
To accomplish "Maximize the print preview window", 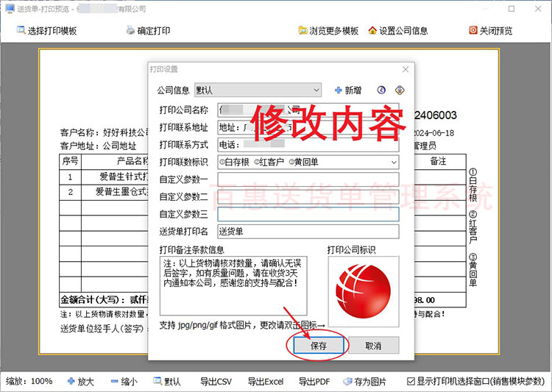I will 512,9.
